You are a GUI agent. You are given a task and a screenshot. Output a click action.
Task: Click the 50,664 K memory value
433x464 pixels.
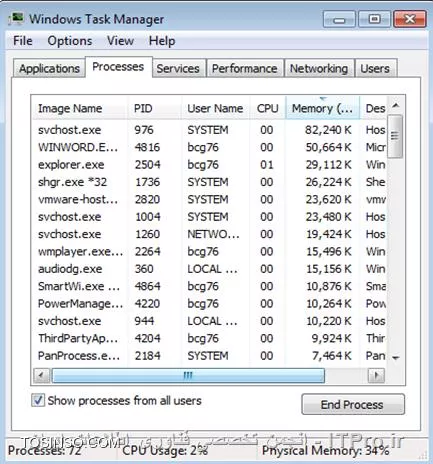coord(328,147)
